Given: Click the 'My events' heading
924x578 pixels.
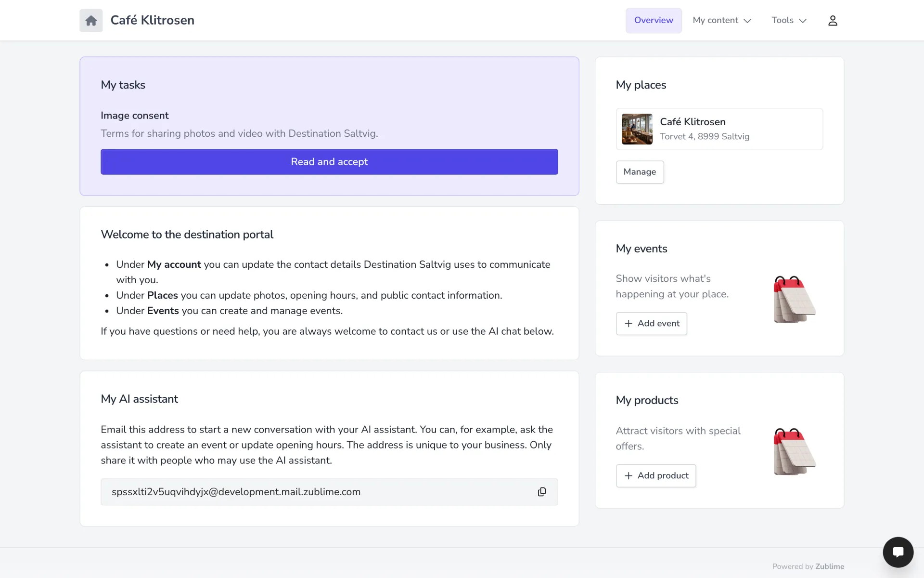Looking at the screenshot, I should pyautogui.click(x=641, y=249).
